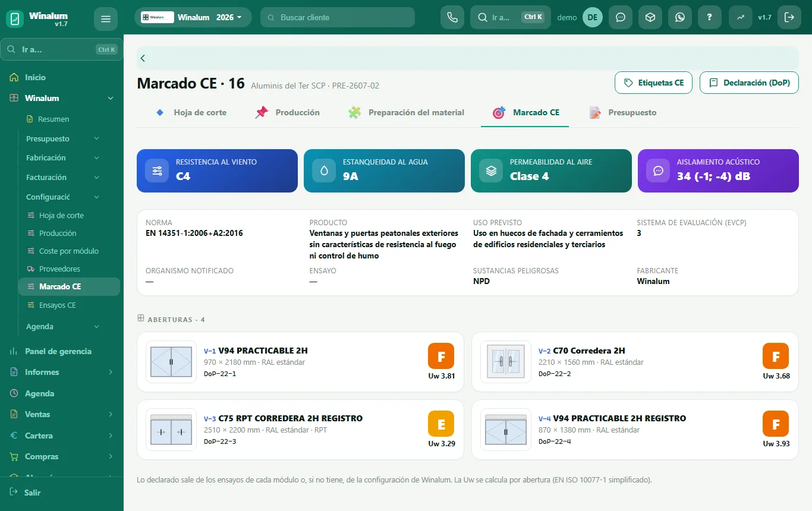812x511 pixels.
Task: Select the Marcado CE tab
Action: (525, 112)
